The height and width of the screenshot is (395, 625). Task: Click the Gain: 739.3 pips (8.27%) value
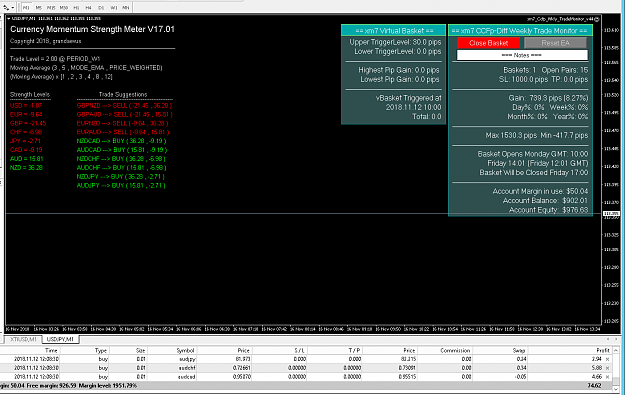[x=548, y=98]
